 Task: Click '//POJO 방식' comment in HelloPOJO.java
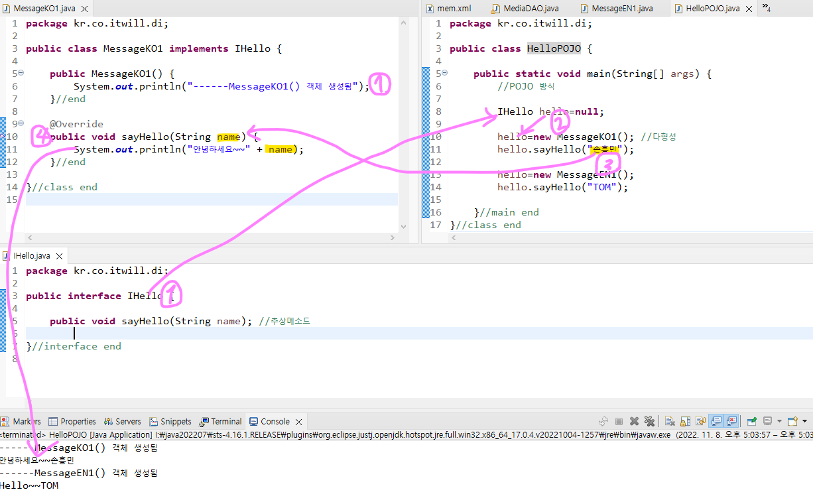pyautogui.click(x=526, y=86)
